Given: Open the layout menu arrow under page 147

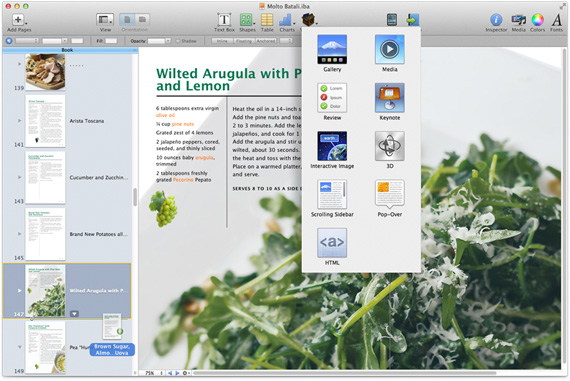Looking at the screenshot, I should coord(74,313).
